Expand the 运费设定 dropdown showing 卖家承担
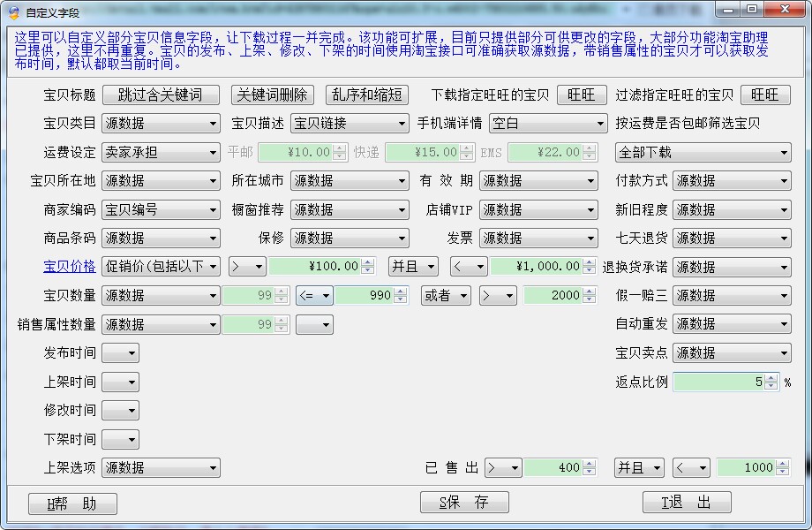 tap(161, 153)
